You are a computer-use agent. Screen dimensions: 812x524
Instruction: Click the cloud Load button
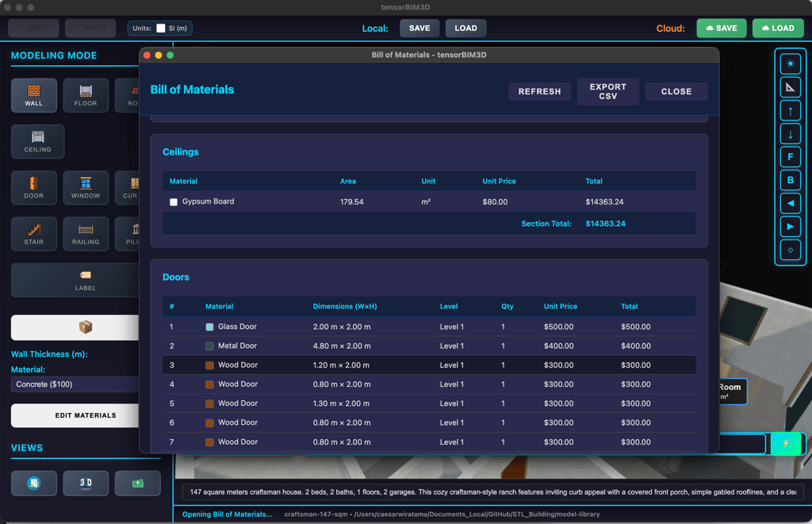(778, 28)
